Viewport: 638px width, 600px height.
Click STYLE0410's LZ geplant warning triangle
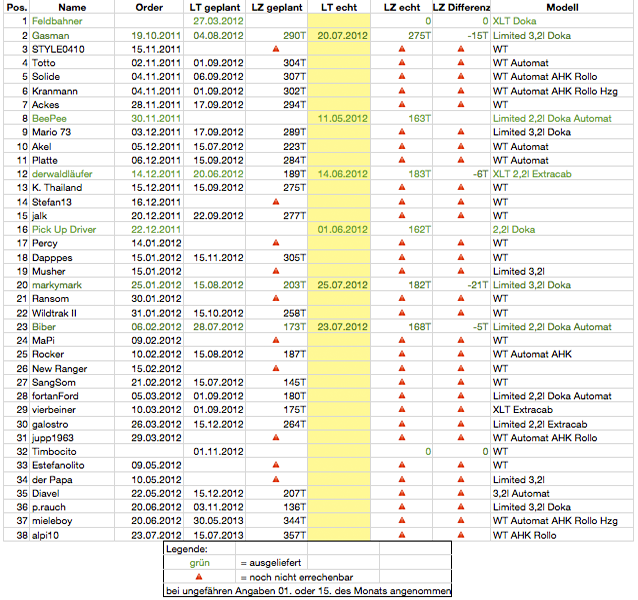click(x=276, y=49)
